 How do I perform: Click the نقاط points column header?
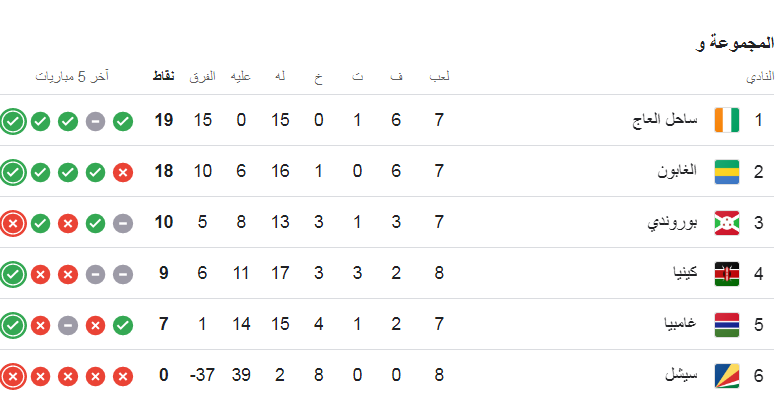click(164, 77)
